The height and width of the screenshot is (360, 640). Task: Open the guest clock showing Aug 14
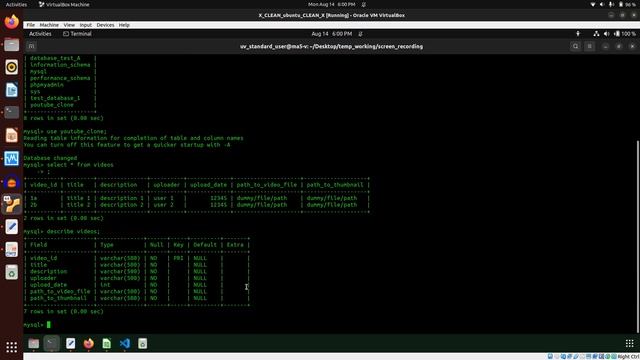tap(331, 34)
